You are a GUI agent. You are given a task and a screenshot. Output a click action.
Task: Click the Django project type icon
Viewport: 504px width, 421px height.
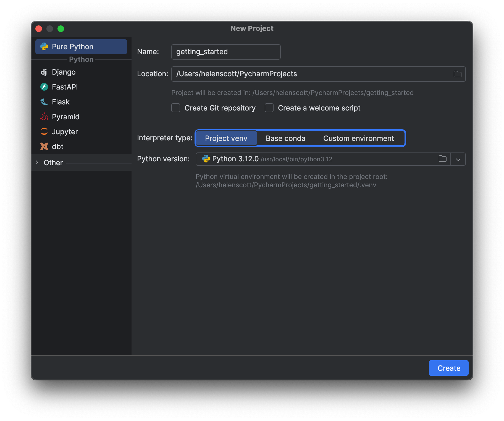tap(44, 72)
